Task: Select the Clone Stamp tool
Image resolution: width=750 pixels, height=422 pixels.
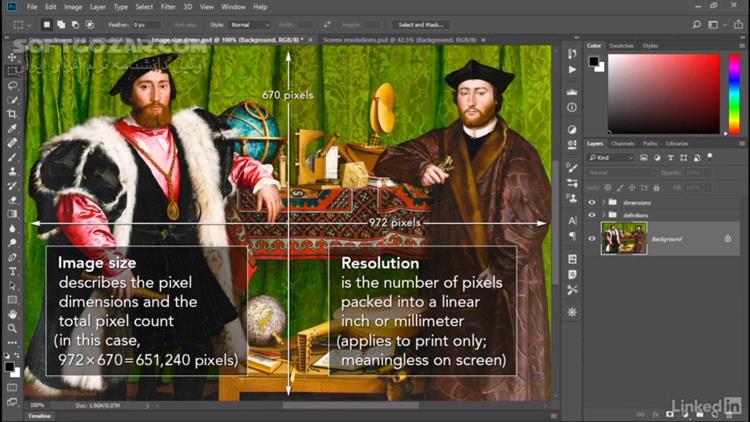Action: point(12,171)
